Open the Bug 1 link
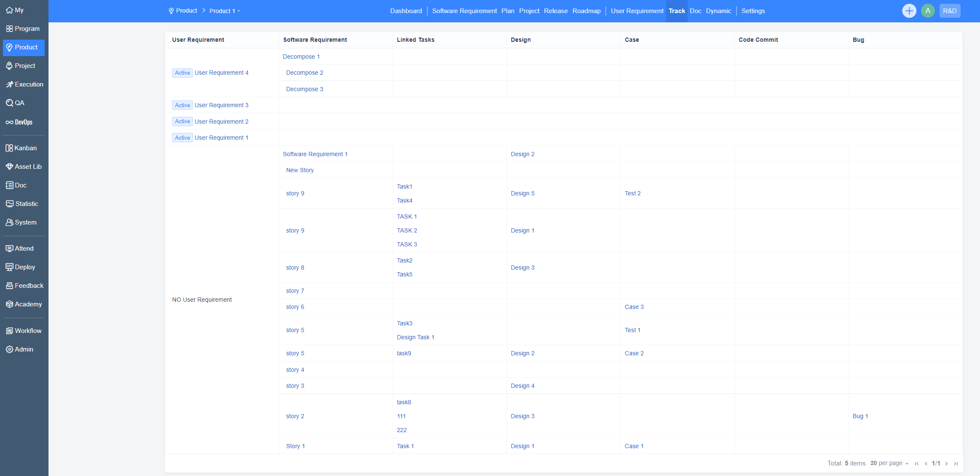This screenshot has width=980, height=476. click(860, 416)
